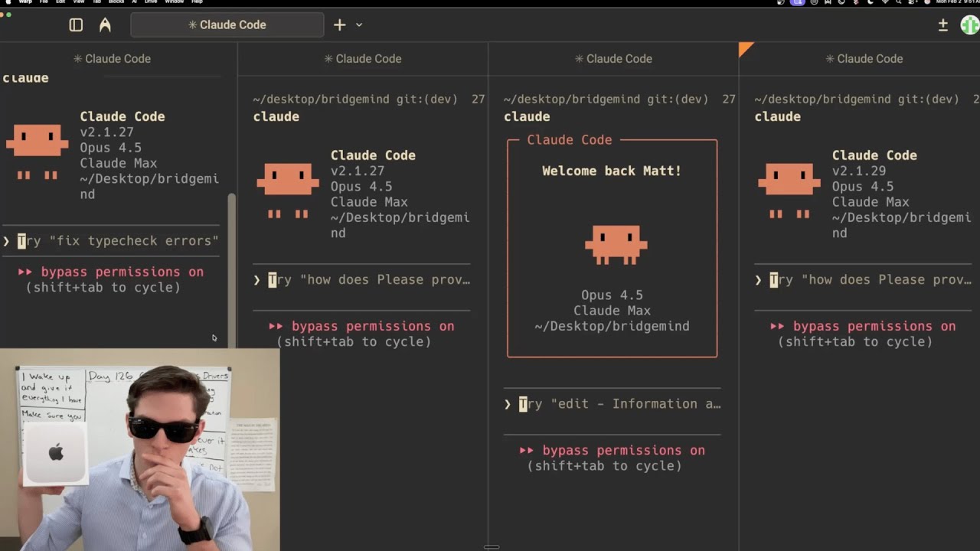Click the Claude mascot in the typecheck-errors pane
This screenshot has height=551, width=980.
(37, 152)
